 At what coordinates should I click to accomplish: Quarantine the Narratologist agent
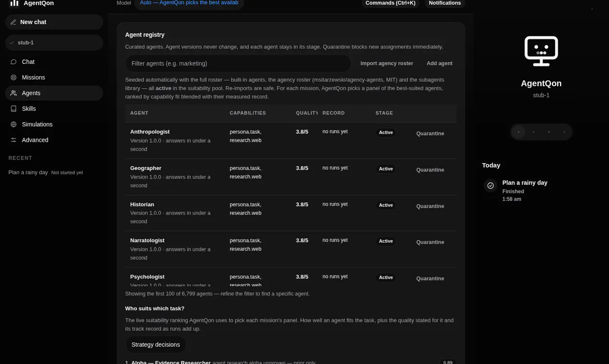point(430,242)
